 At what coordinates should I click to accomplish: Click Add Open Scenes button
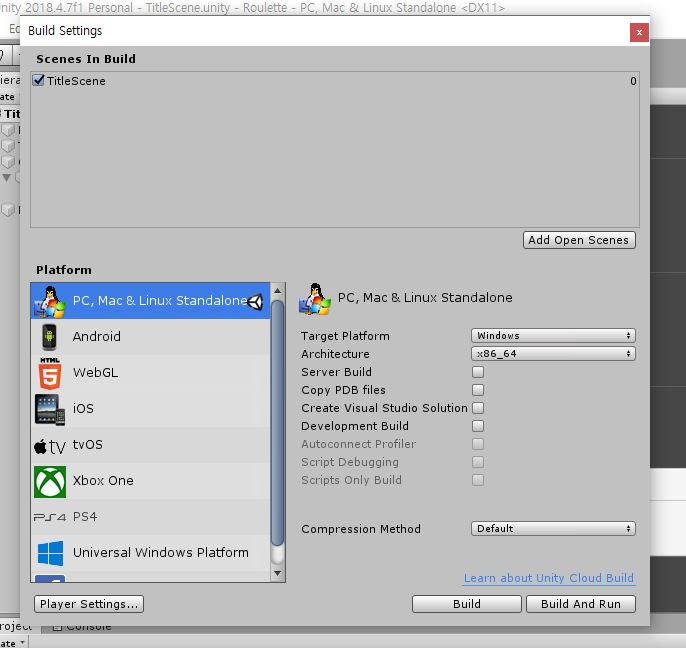[x=579, y=240]
